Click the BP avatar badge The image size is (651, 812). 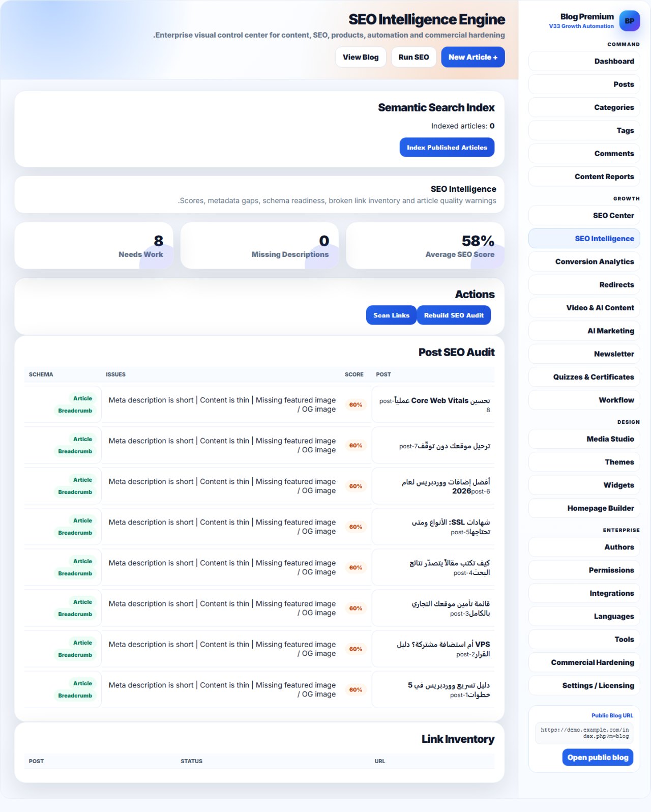pyautogui.click(x=629, y=21)
